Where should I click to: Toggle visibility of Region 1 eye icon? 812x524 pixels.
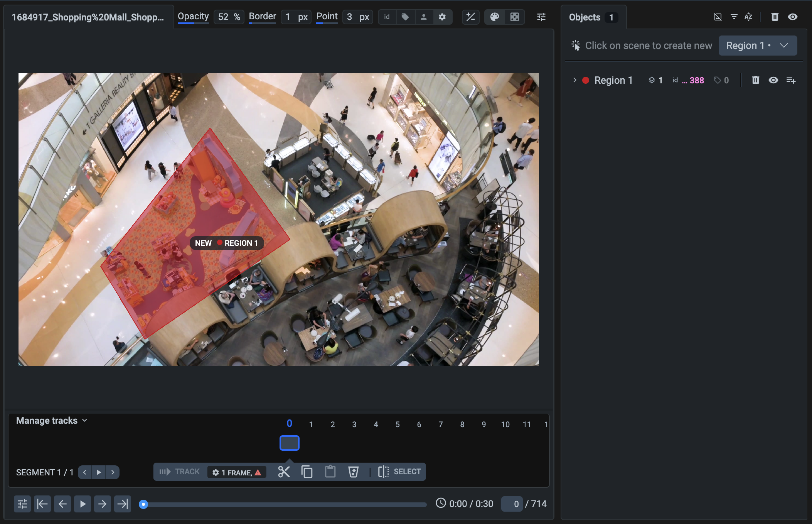coord(773,80)
